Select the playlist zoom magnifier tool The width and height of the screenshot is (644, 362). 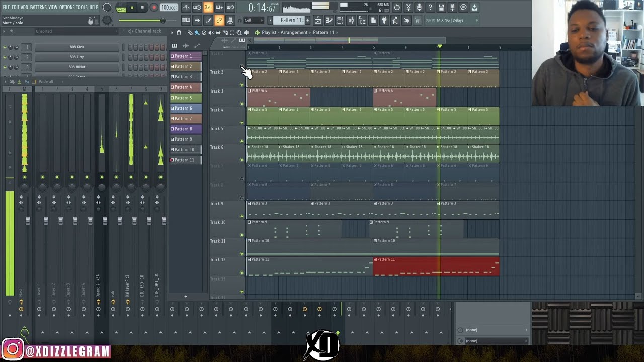click(x=239, y=32)
